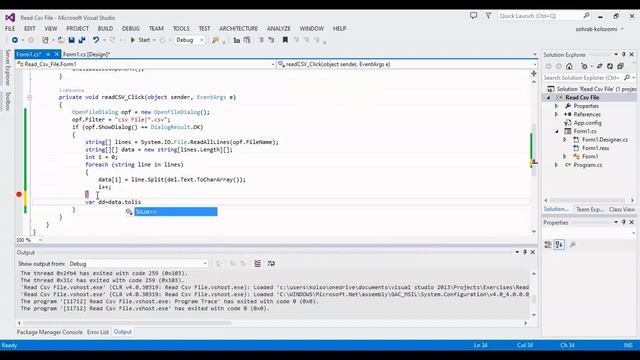Collapse the Form1.cs tree node
This screenshot has width=640, height=360.
557,131
